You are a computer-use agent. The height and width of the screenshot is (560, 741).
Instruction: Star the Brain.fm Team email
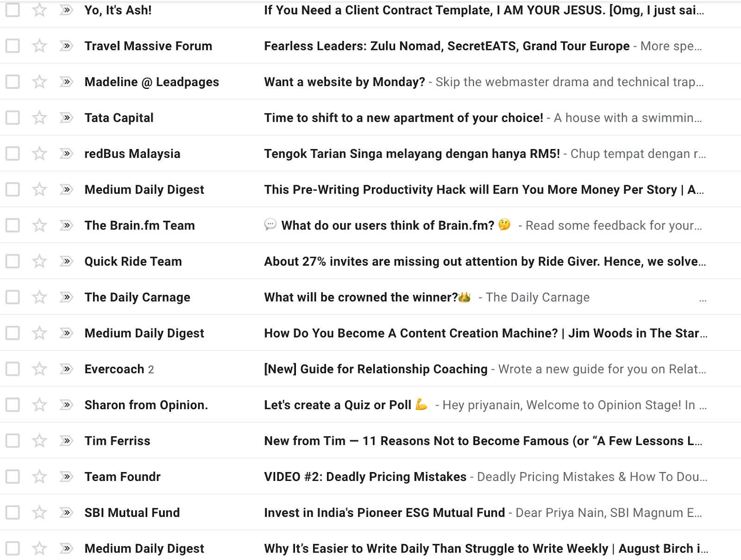[39, 225]
